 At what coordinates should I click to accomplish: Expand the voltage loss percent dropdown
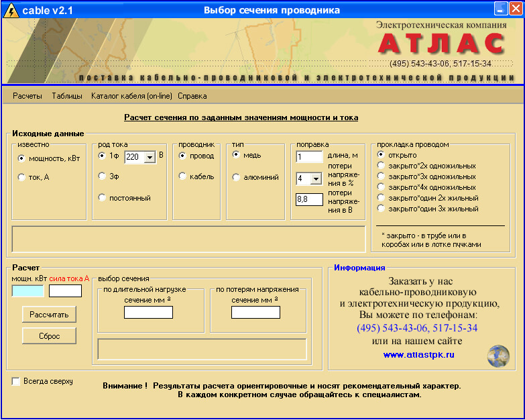click(316, 179)
